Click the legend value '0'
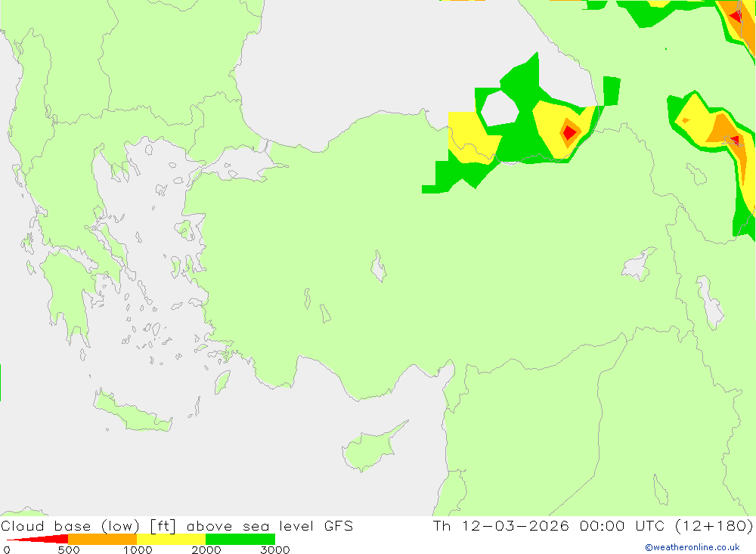Viewport: 756px width, 554px height. (x=7, y=549)
